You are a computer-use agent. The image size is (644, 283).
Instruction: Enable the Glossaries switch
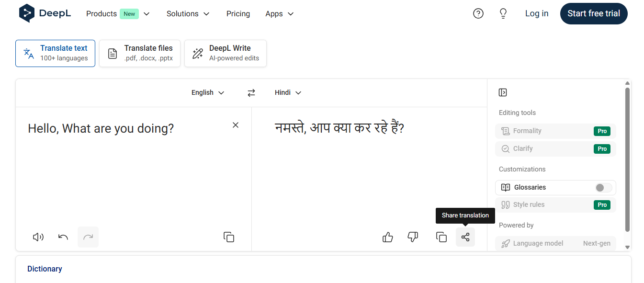click(x=602, y=187)
